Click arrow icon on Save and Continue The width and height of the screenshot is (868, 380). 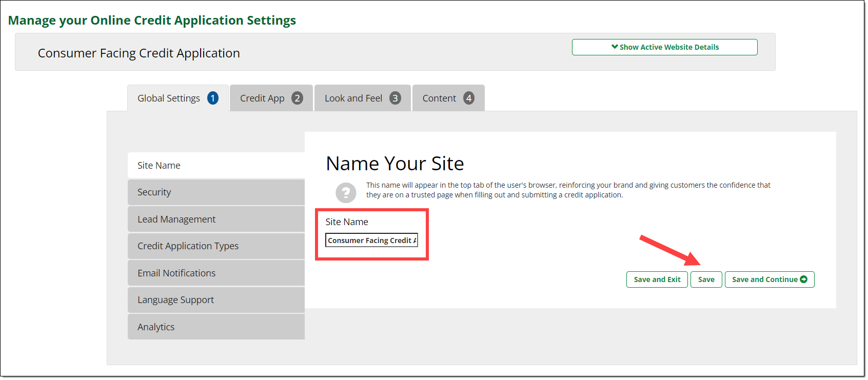(804, 279)
